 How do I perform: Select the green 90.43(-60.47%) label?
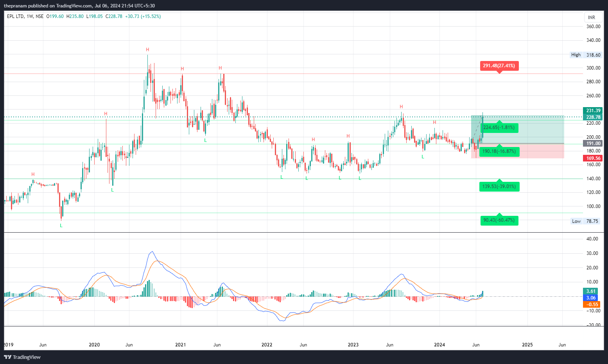499,220
